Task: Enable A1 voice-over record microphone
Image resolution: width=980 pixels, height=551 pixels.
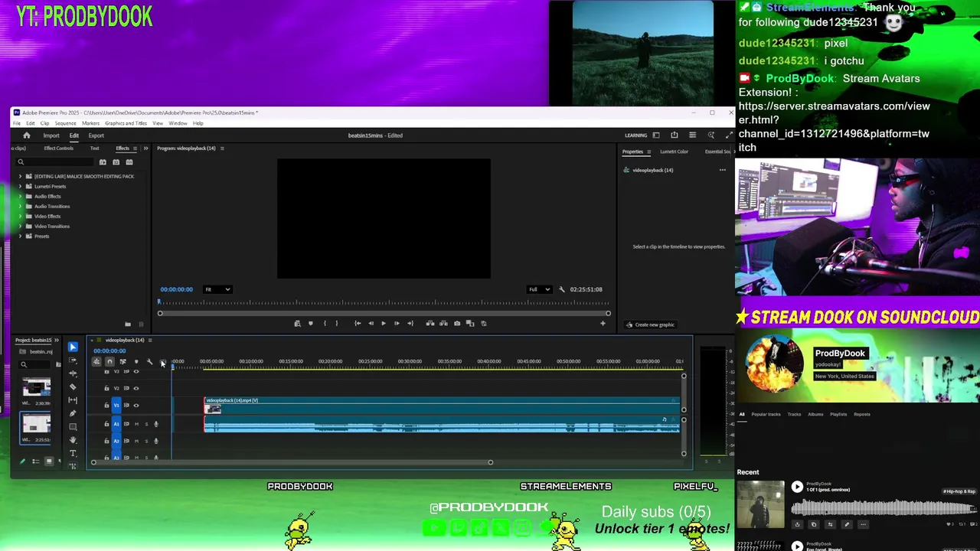Action: coord(156,424)
